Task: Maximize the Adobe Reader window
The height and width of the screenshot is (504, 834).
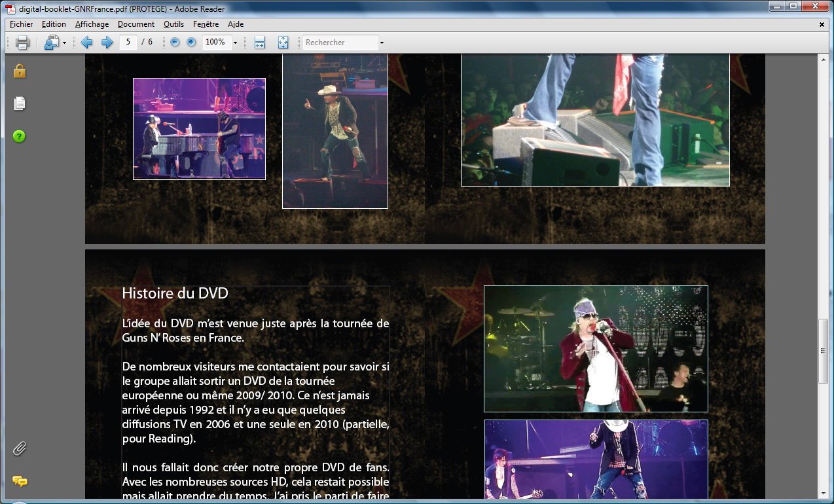Action: coord(793,6)
